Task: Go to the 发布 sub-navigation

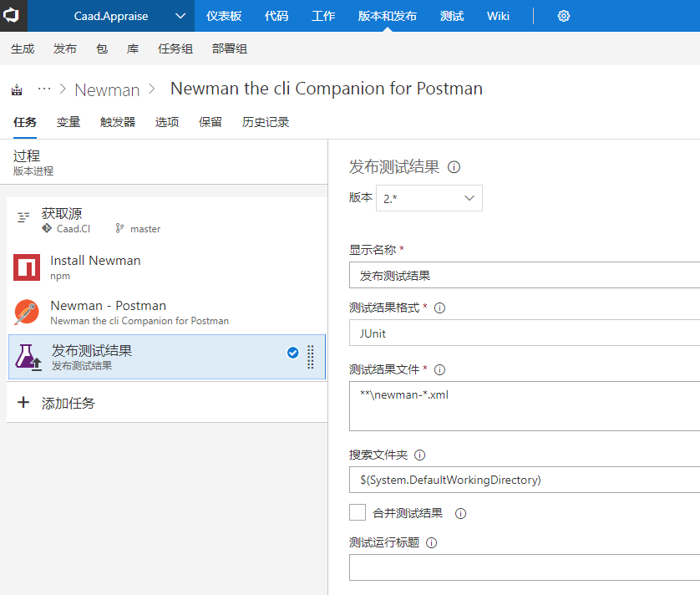Action: pos(65,48)
